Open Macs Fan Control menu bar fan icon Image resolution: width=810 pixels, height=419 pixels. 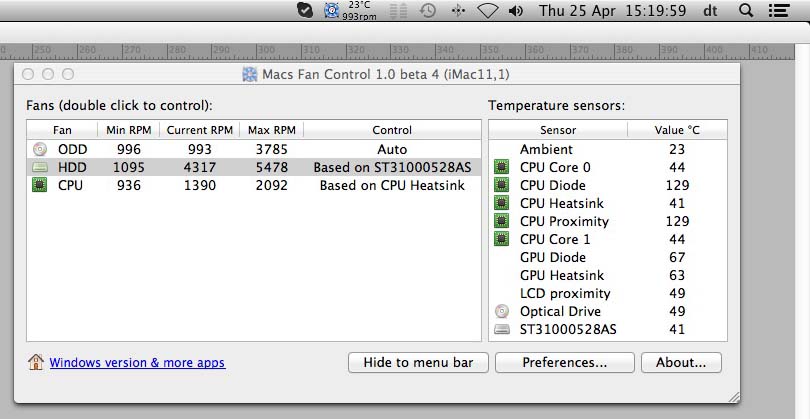click(332, 10)
